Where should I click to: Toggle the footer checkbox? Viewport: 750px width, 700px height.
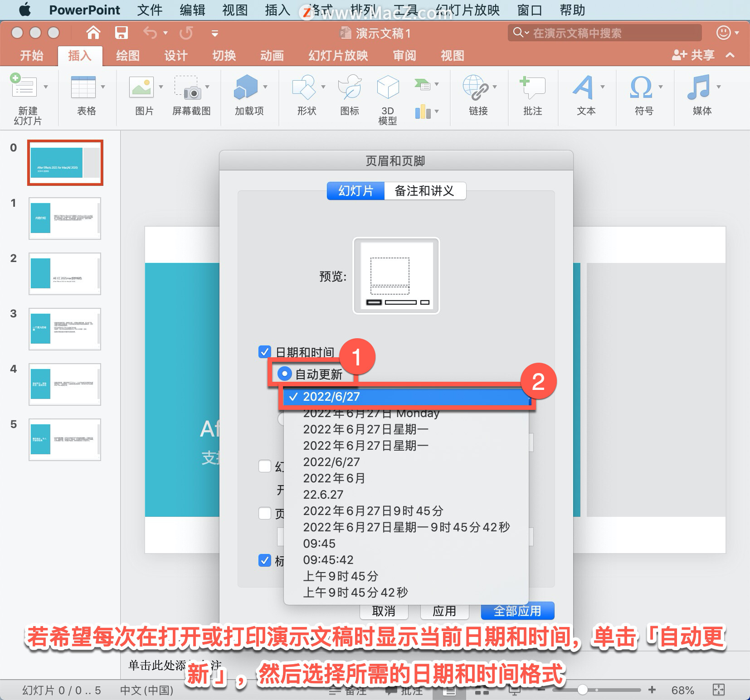tap(265, 513)
